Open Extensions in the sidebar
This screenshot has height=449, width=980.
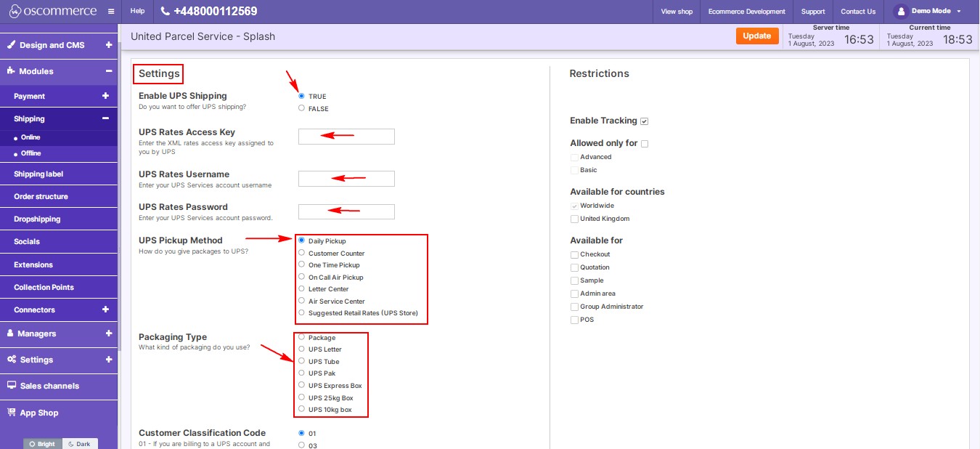(33, 265)
